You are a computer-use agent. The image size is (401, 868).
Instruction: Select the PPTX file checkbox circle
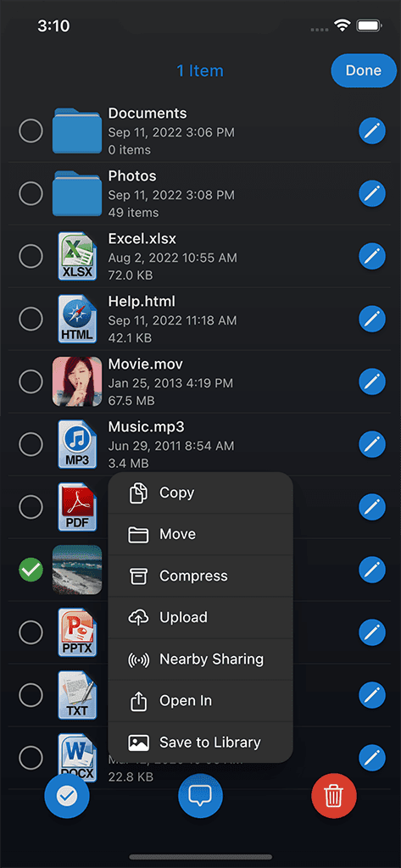coord(31,632)
